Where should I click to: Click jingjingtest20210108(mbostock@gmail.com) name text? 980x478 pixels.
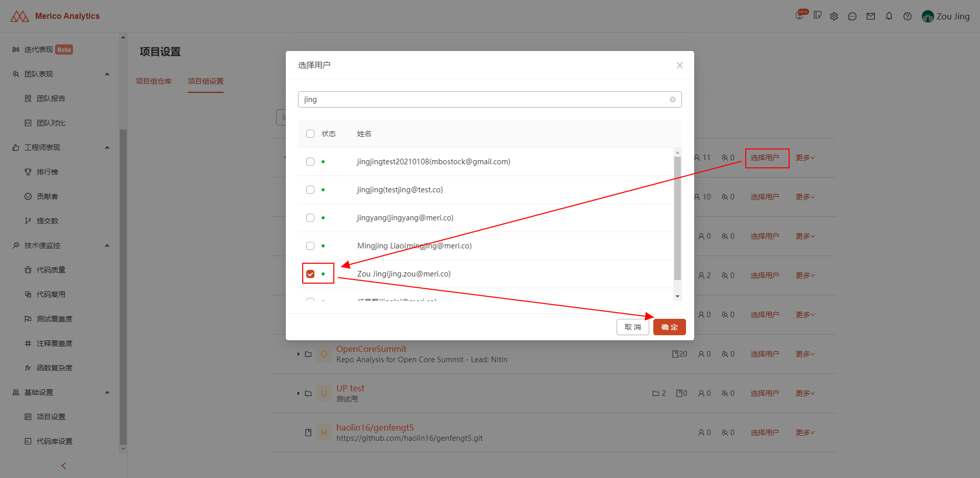tap(434, 162)
